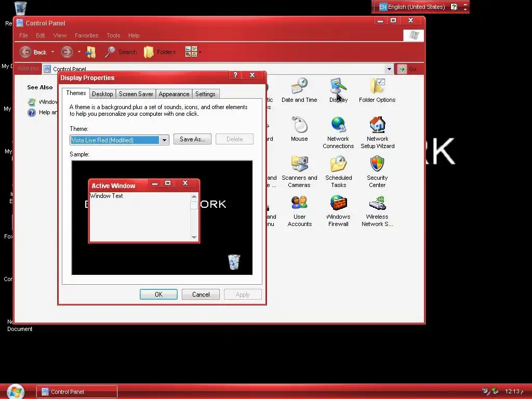This screenshot has width=532, height=399.
Task: Click the system tray clock
Action: click(514, 392)
